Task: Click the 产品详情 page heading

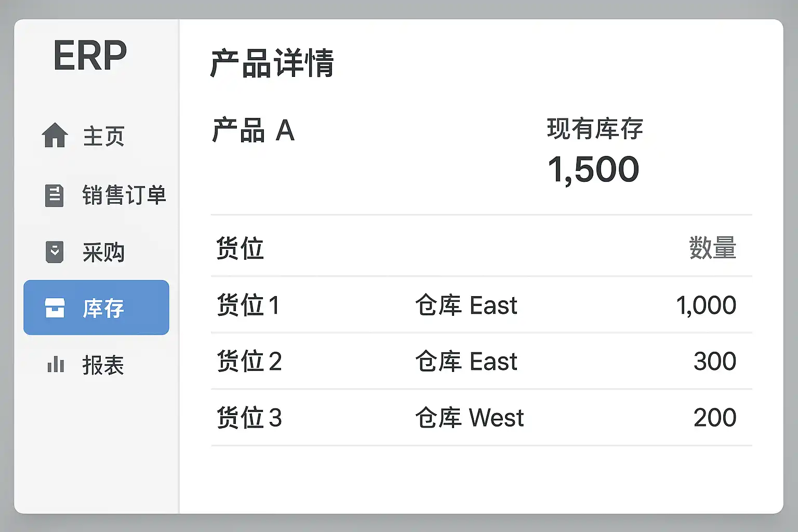Action: 272,63
